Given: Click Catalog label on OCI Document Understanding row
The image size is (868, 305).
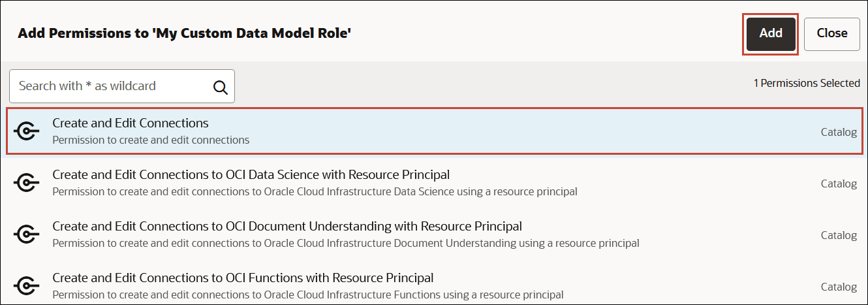Looking at the screenshot, I should click(838, 235).
